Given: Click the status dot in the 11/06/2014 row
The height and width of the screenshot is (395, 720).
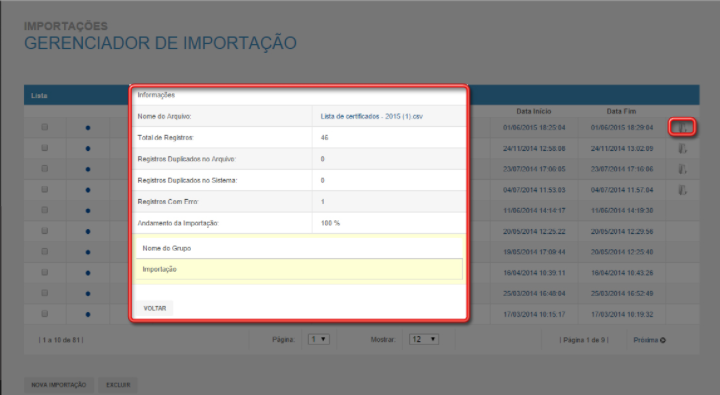Looking at the screenshot, I should [x=88, y=211].
